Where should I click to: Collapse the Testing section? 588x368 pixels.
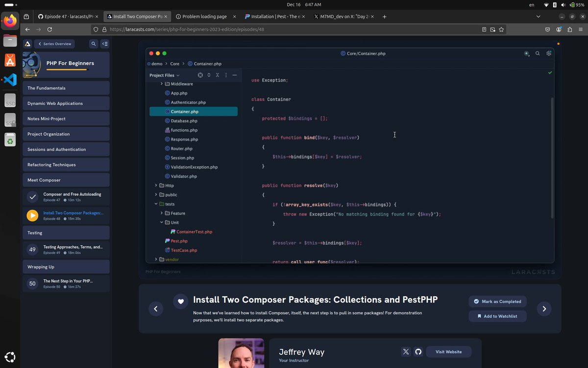pyautogui.click(x=66, y=233)
